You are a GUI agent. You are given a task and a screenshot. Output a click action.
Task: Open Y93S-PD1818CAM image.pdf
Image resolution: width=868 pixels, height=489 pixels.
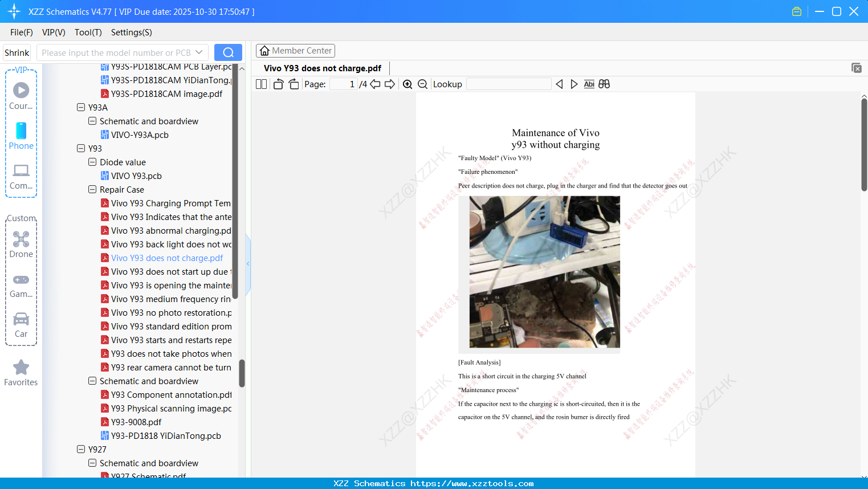tap(166, 94)
